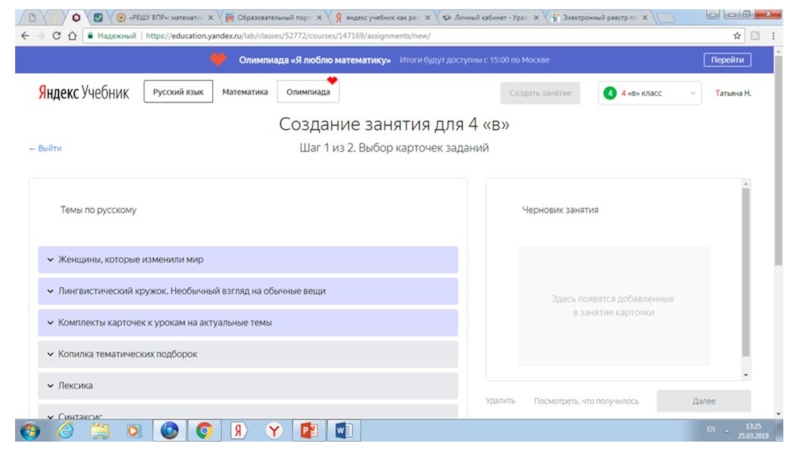Bookmark this page with the star icon

tap(738, 35)
